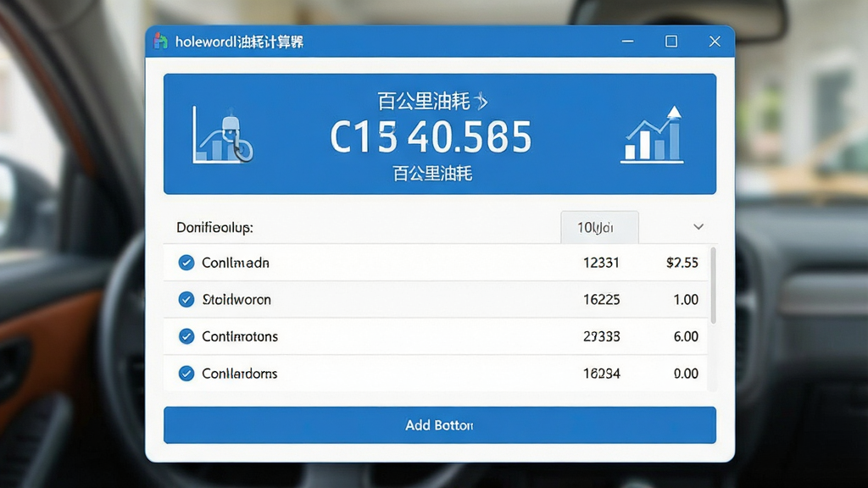Maximize the 油耗计算器 window
The image size is (868, 488).
(671, 42)
